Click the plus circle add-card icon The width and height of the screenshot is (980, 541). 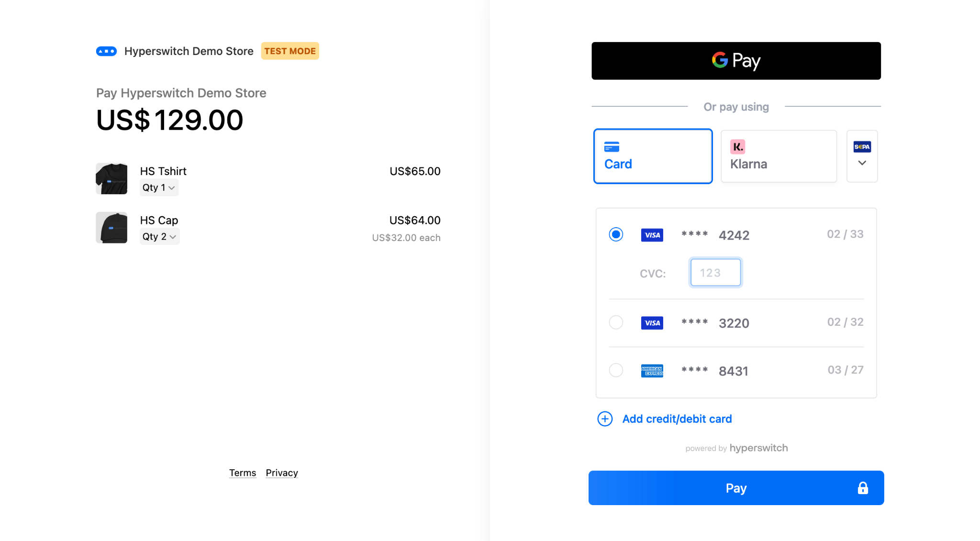coord(605,419)
